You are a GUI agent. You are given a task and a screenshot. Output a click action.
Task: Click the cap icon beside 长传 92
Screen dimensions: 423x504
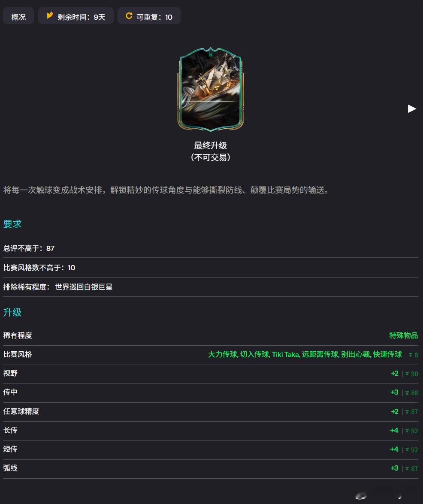coord(407,431)
